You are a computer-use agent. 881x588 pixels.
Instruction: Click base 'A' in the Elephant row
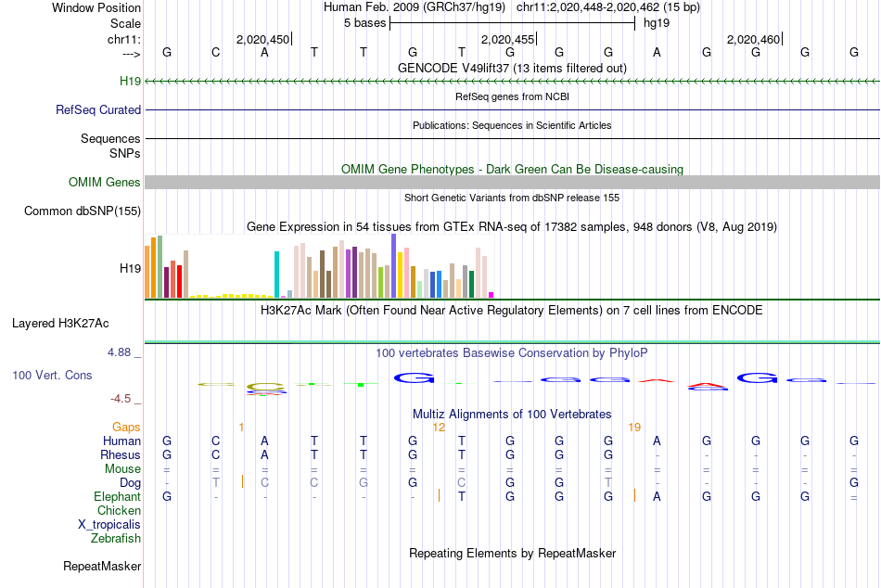(657, 496)
